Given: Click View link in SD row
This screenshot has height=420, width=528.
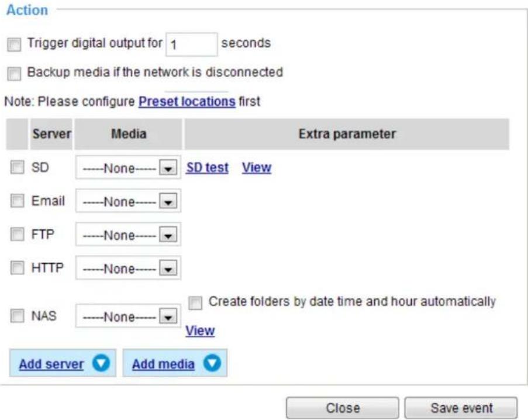Looking at the screenshot, I should (257, 167).
